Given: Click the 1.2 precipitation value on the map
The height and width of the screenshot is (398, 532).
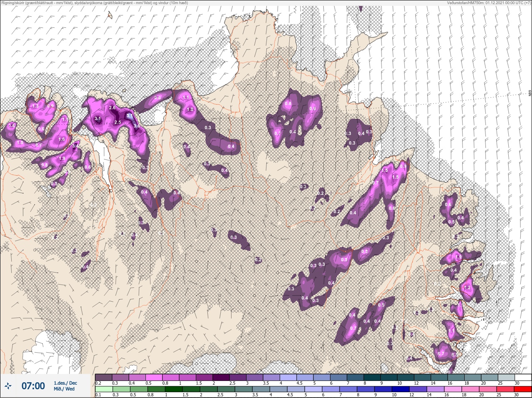Looking at the screenshot, I should coord(467,287).
